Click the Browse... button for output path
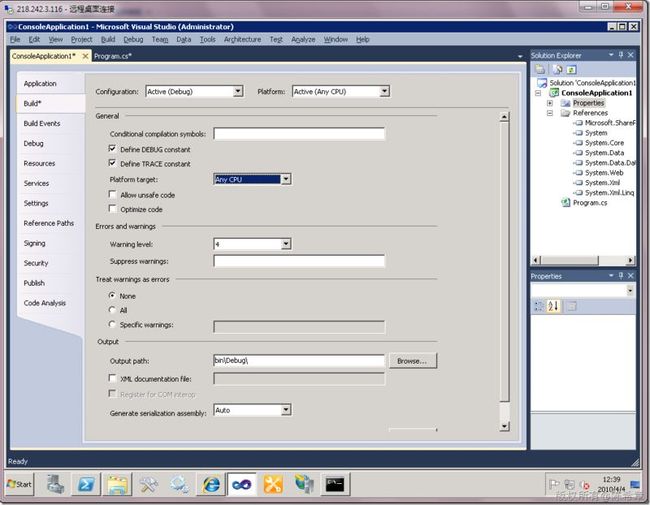This screenshot has width=650, height=505. (x=412, y=361)
